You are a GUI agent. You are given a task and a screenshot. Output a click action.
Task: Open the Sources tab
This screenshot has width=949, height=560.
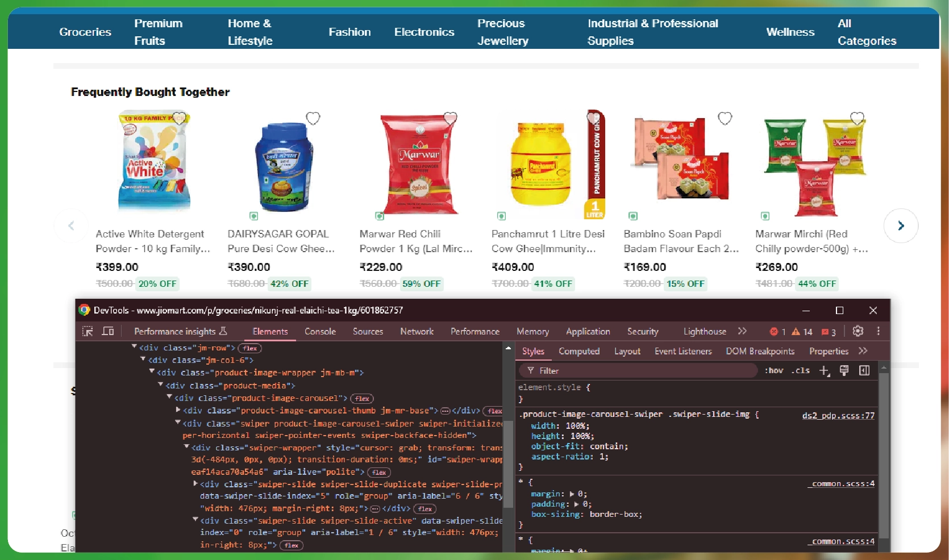[368, 332]
